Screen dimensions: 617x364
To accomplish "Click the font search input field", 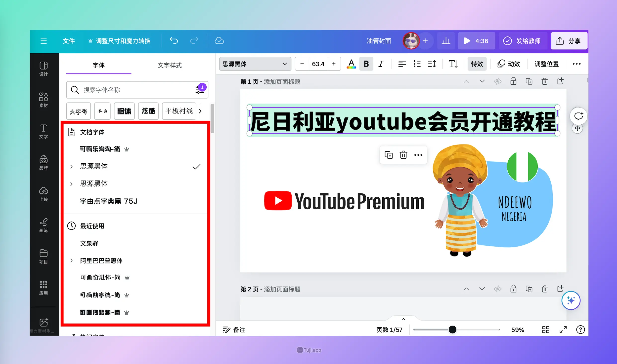I will pos(137,90).
